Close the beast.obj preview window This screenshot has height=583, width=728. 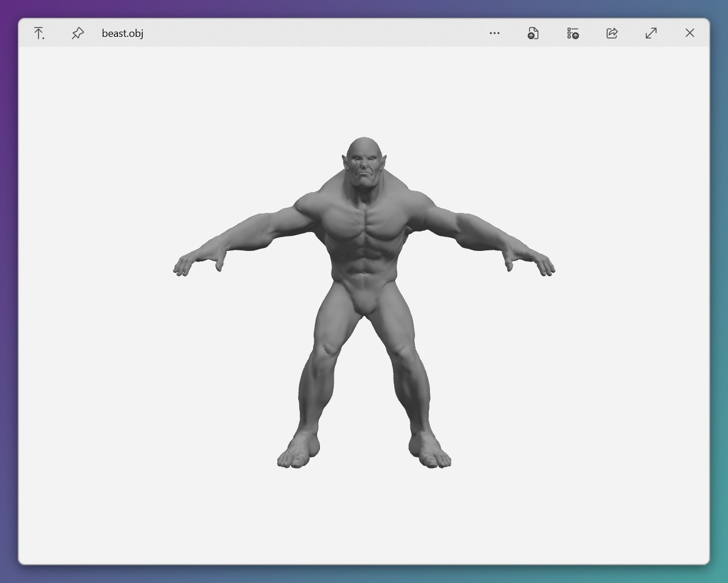690,33
